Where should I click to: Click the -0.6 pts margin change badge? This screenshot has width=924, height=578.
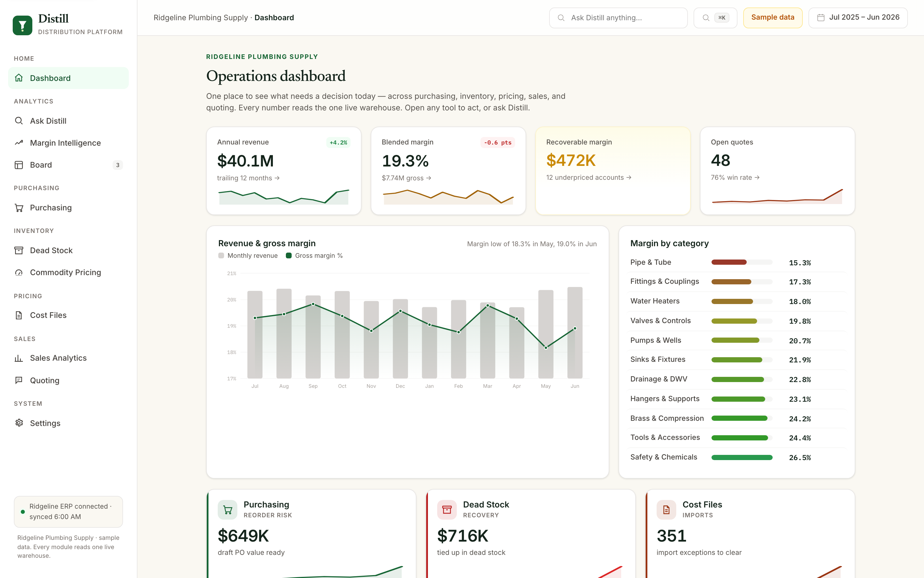(498, 142)
